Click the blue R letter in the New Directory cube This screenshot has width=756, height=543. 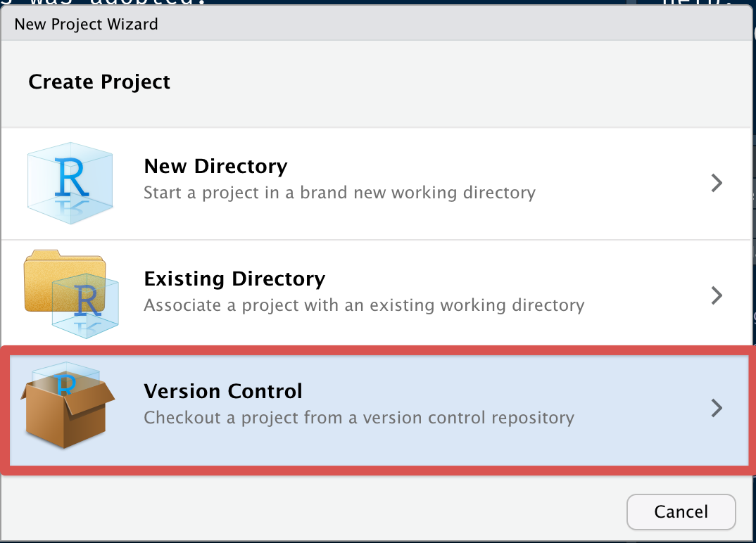click(71, 177)
